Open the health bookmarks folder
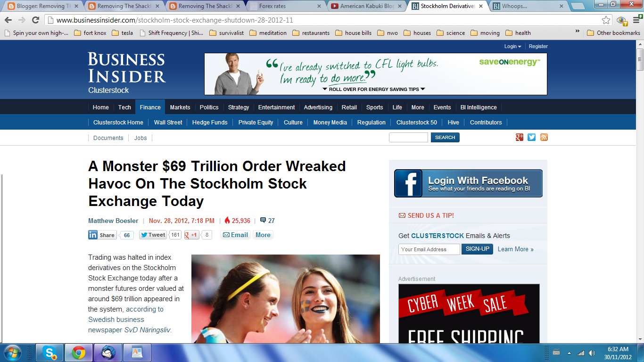 coord(518,33)
